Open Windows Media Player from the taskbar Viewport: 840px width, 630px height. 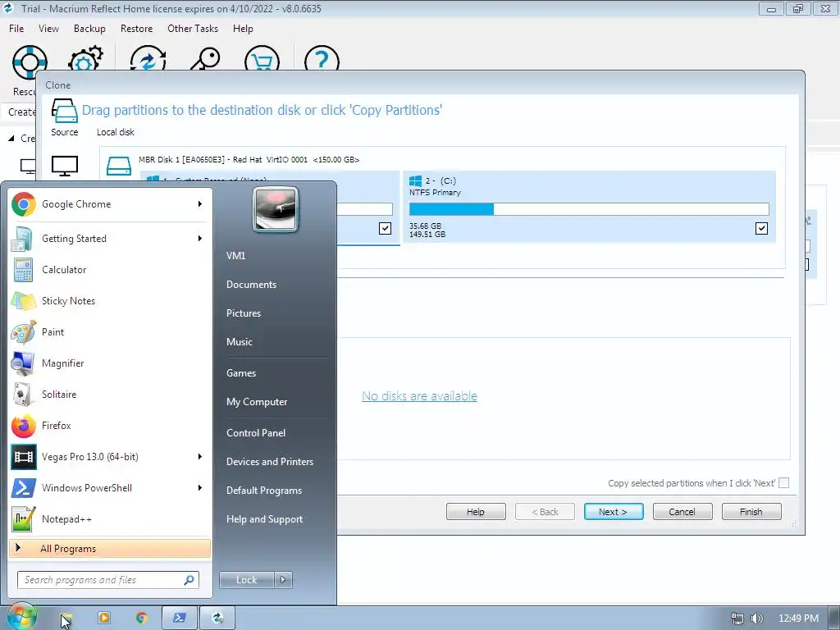click(104, 618)
